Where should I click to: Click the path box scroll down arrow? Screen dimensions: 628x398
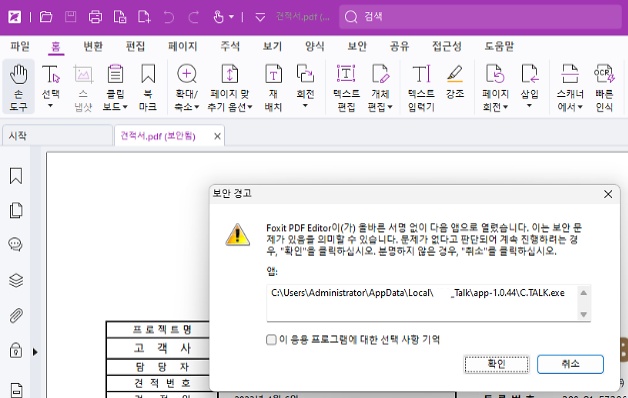[x=584, y=314]
